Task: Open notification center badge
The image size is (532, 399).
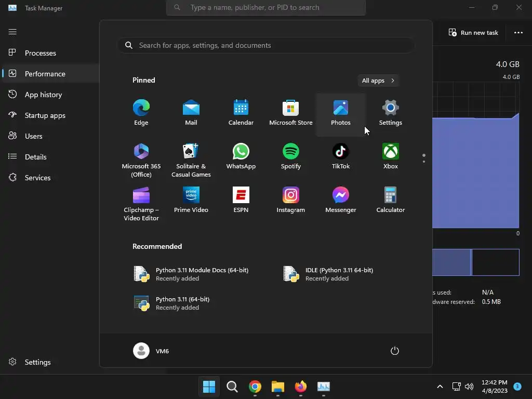Action: pyautogui.click(x=517, y=387)
